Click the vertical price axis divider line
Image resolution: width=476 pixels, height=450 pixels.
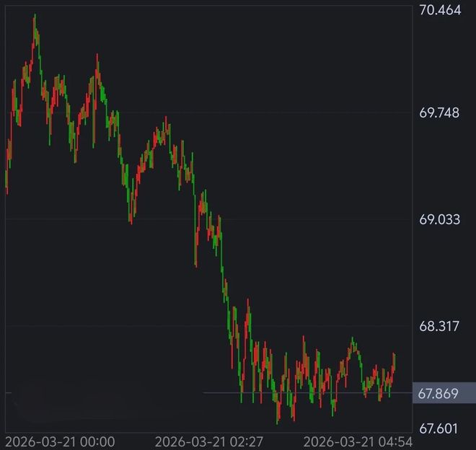tap(413, 216)
